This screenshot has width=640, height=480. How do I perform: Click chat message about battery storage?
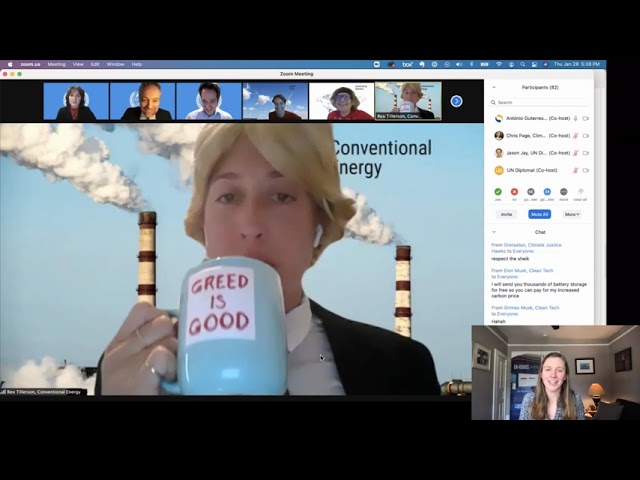[539, 290]
